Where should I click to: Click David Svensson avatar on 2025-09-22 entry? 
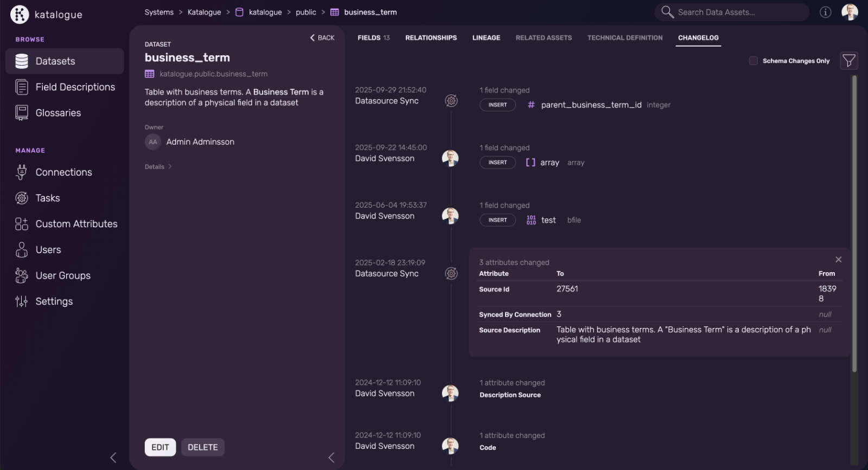point(450,158)
